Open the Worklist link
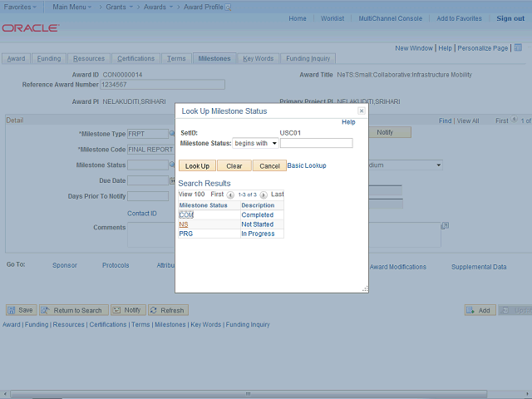Image resolution: width=532 pixels, height=399 pixels. [x=332, y=18]
